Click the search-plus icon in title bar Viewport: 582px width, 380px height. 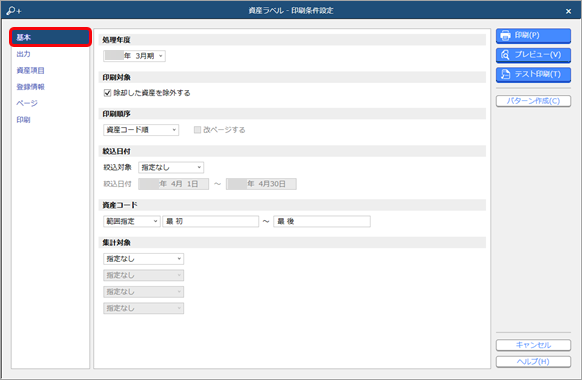point(14,11)
